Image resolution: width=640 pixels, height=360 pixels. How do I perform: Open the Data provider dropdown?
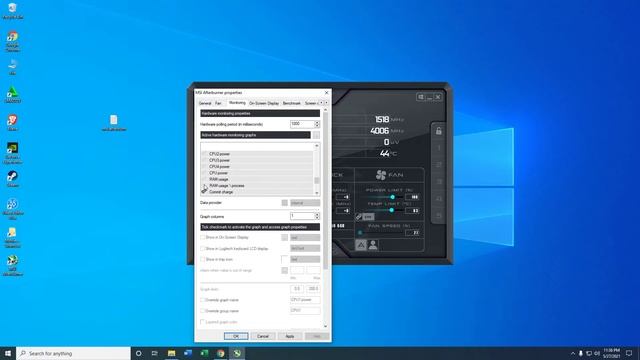click(x=305, y=203)
